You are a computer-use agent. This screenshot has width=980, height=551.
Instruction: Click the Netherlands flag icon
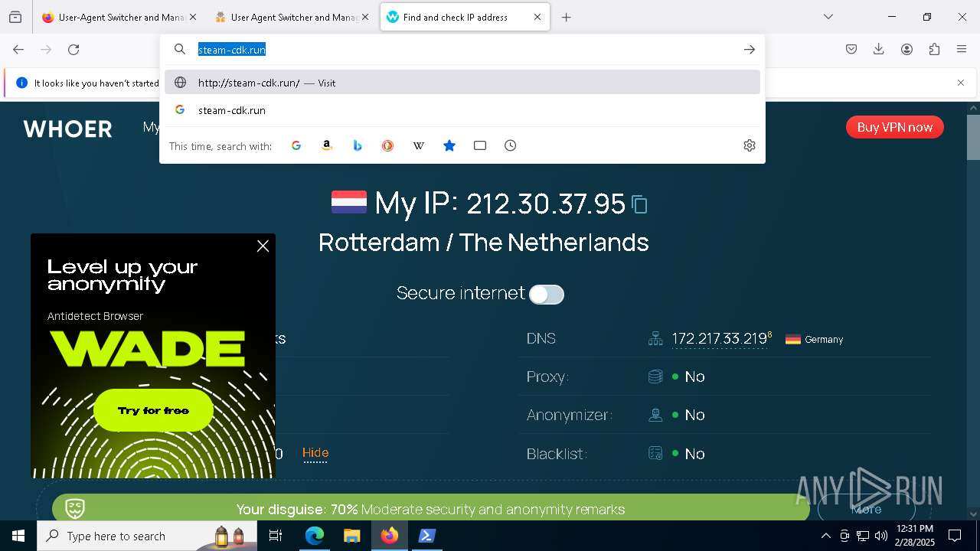pyautogui.click(x=349, y=203)
